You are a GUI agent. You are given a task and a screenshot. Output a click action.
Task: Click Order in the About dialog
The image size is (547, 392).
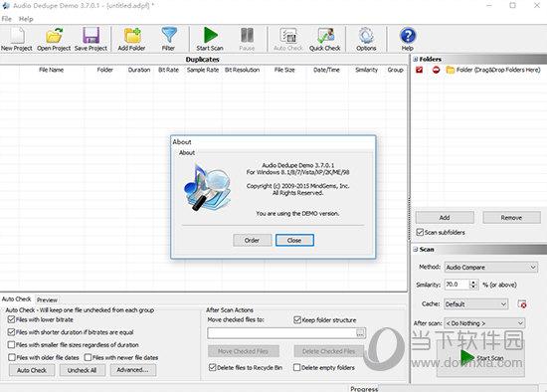click(252, 240)
